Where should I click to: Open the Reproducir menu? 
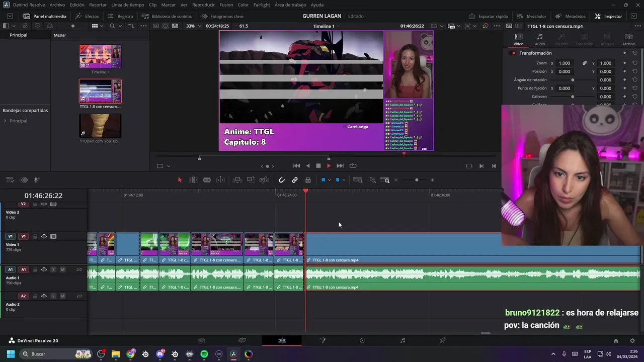203,5
